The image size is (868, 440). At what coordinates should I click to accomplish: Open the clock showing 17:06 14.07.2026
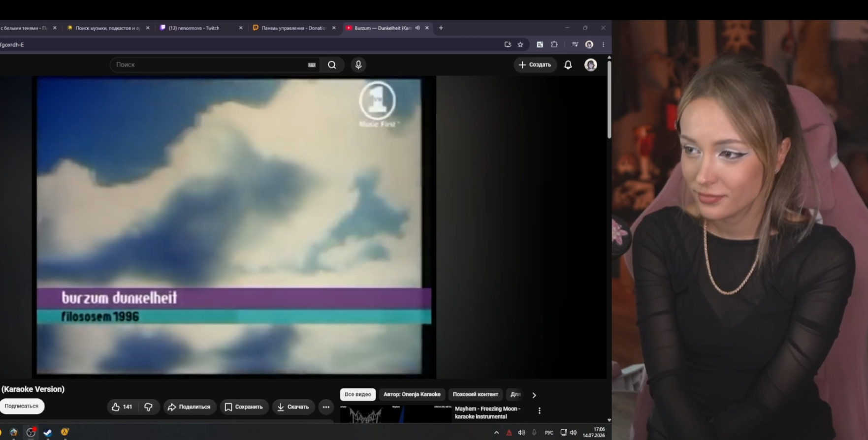pos(594,433)
